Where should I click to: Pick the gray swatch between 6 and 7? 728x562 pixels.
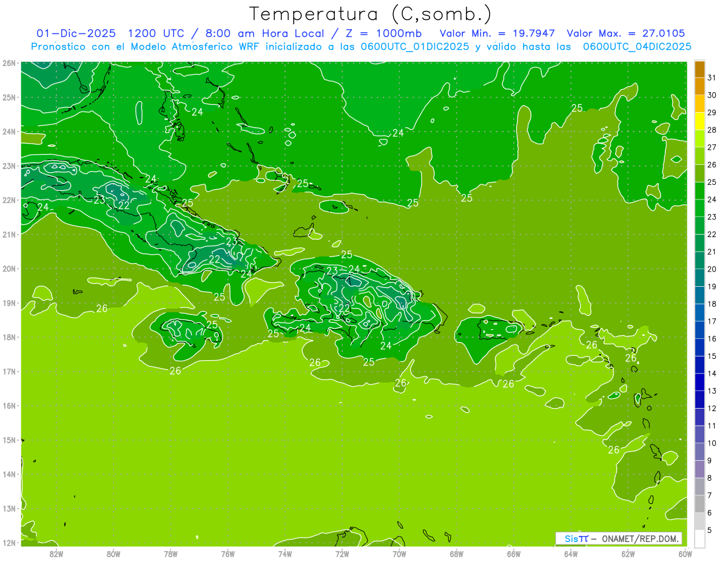[x=699, y=504]
